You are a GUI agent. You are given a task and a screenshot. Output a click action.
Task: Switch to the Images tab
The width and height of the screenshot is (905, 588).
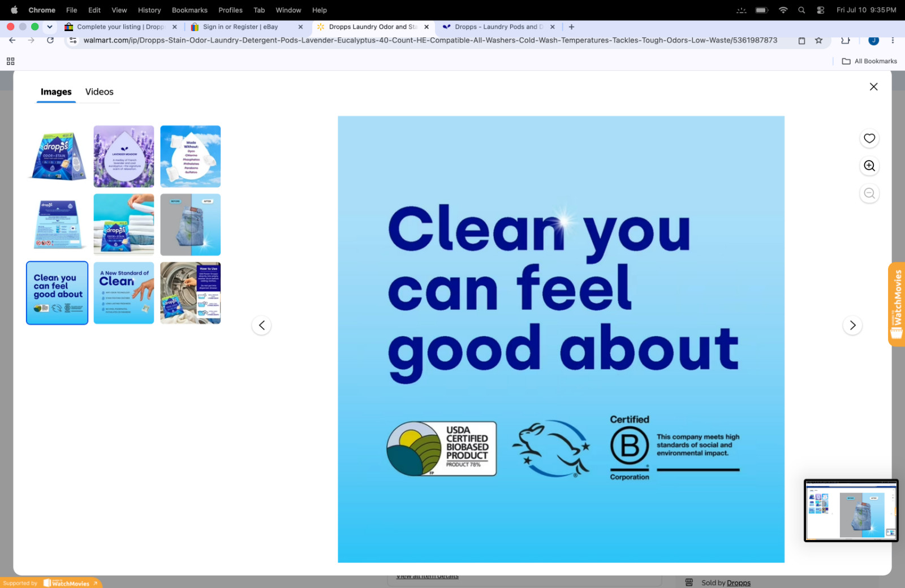pos(56,92)
